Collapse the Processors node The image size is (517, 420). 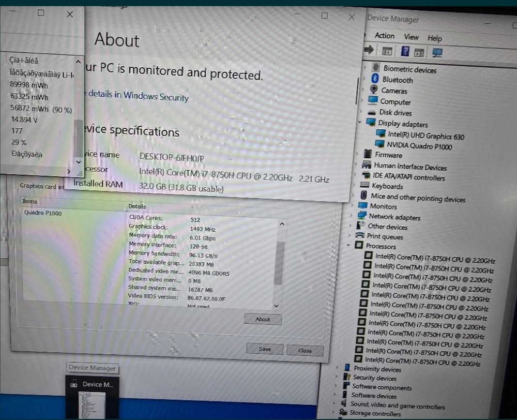click(x=349, y=246)
